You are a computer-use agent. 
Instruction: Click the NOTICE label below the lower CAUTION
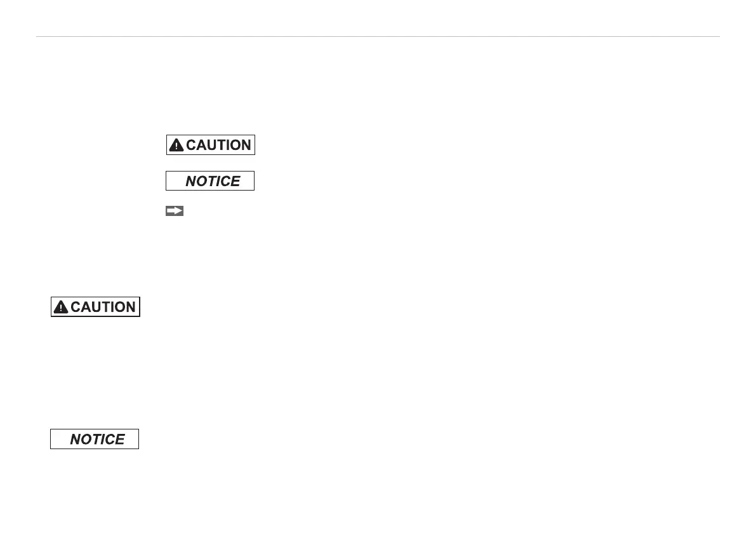95,439
